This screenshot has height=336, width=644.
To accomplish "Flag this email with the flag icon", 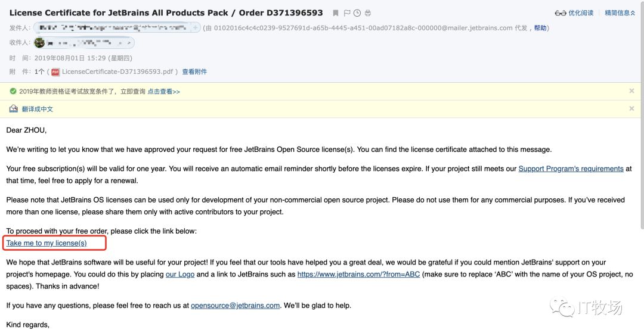I will click(x=347, y=13).
